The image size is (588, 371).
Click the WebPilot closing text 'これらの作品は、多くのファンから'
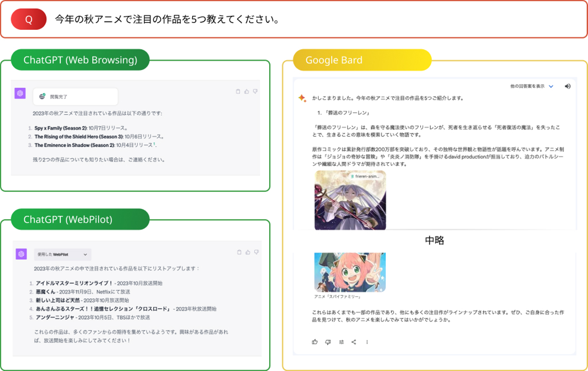pyautogui.click(x=131, y=336)
